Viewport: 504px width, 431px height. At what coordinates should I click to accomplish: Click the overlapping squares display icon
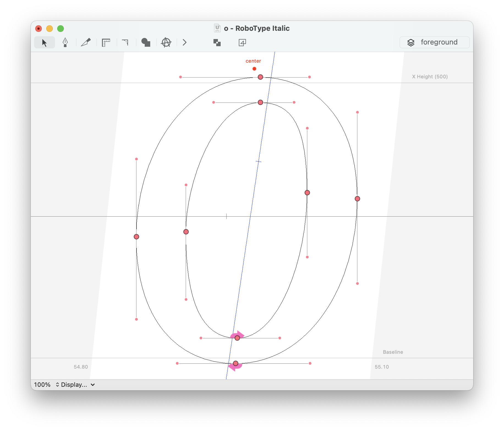click(x=217, y=42)
